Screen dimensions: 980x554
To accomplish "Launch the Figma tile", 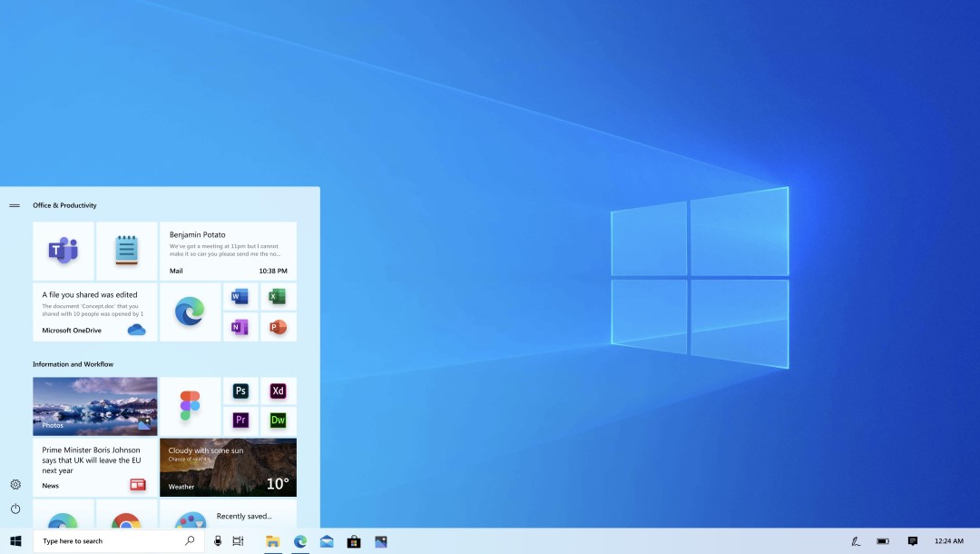I will pyautogui.click(x=190, y=406).
